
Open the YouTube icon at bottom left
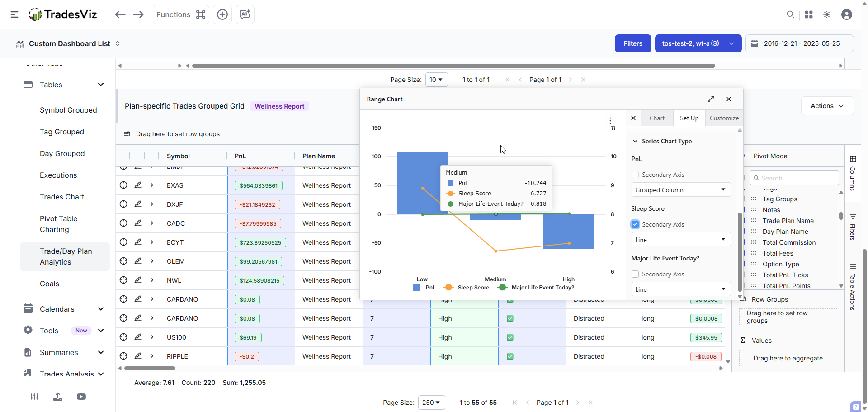point(81,397)
